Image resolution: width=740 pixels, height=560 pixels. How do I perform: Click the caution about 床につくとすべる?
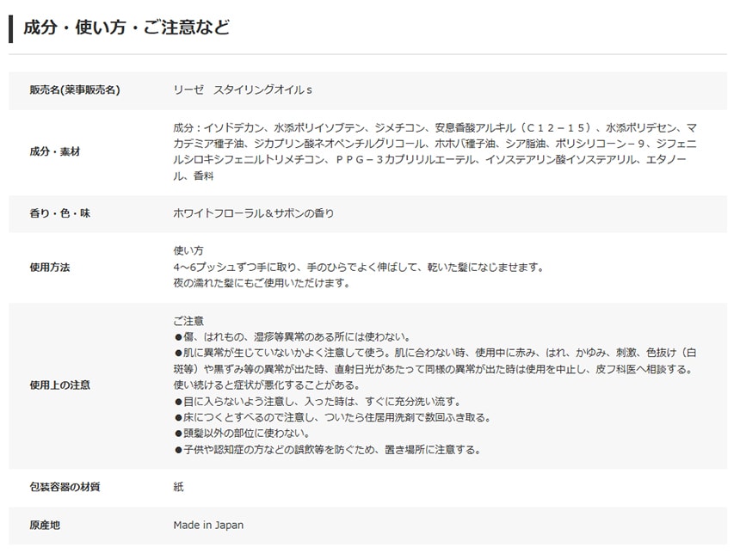coord(332,417)
